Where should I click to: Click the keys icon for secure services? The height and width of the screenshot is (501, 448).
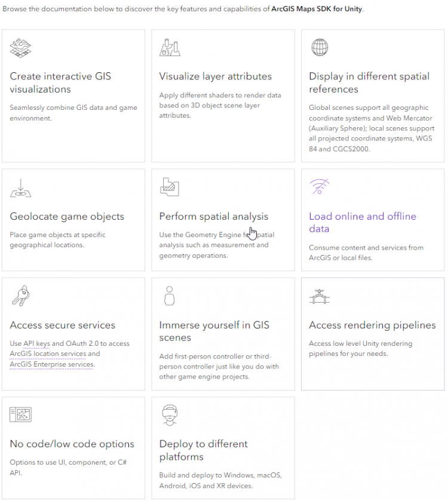click(x=21, y=296)
